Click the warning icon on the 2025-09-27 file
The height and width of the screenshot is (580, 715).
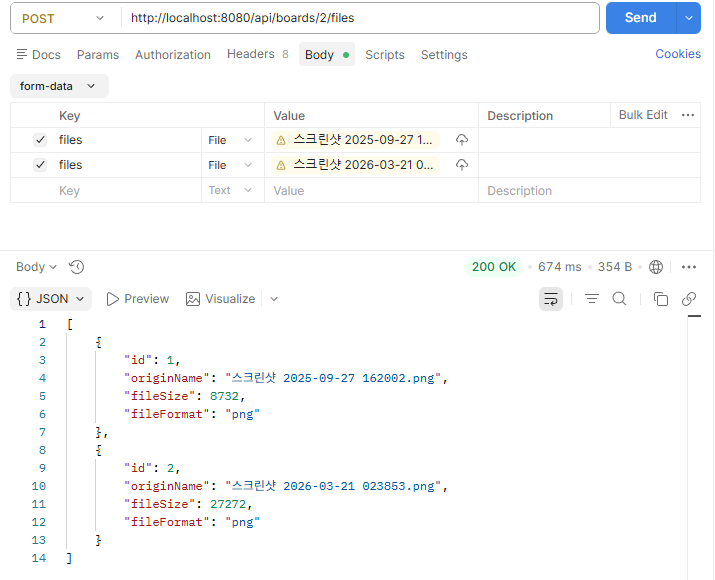pyautogui.click(x=281, y=140)
